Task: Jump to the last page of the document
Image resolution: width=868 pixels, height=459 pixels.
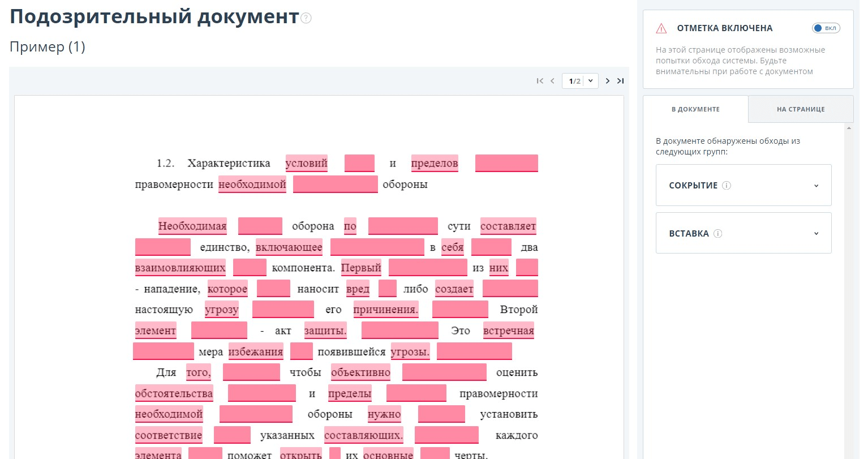Action: click(620, 81)
